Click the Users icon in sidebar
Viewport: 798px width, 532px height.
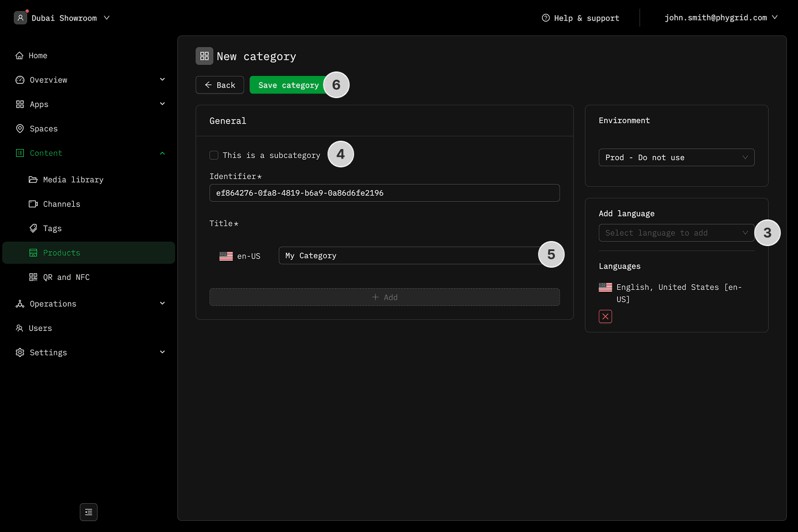click(x=20, y=328)
